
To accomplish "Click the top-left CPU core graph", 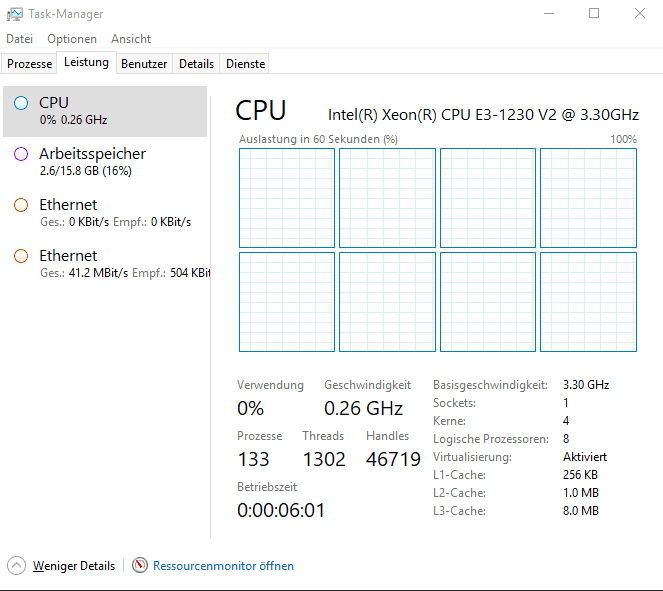I will [287, 198].
